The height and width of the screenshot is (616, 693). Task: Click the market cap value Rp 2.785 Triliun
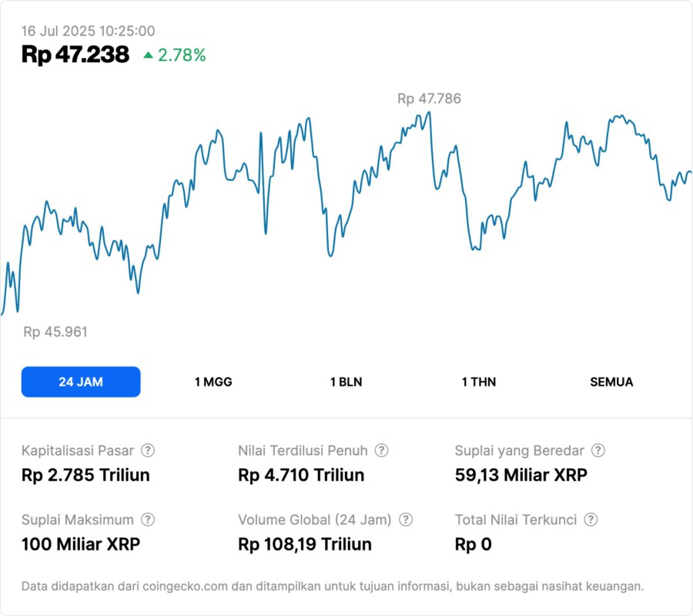[85, 475]
